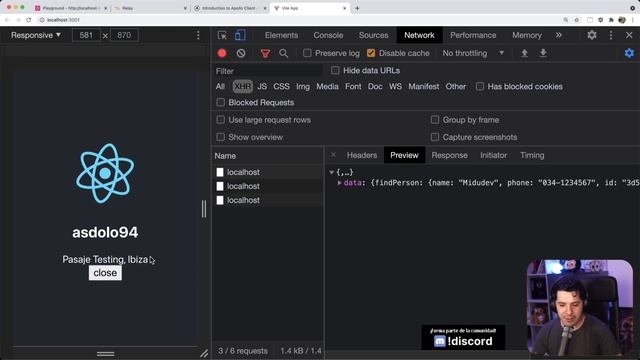Filter requests by All
640x360 pixels.
pos(220,87)
